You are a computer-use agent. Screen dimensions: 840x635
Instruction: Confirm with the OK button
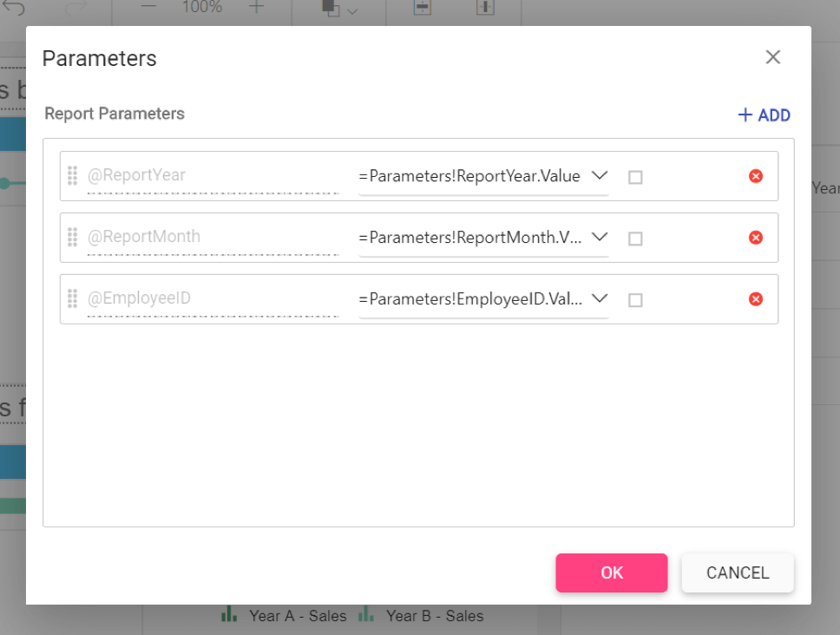click(611, 573)
